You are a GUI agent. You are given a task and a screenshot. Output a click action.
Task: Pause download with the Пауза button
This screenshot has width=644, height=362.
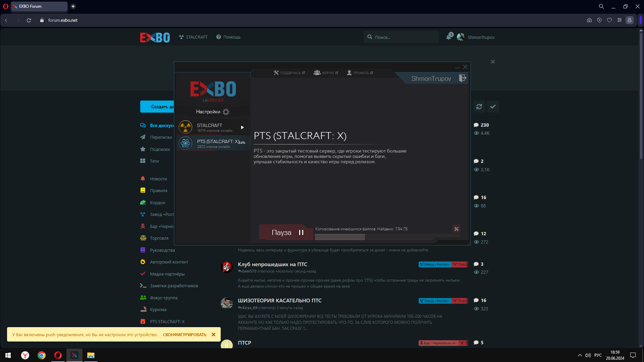pyautogui.click(x=286, y=232)
